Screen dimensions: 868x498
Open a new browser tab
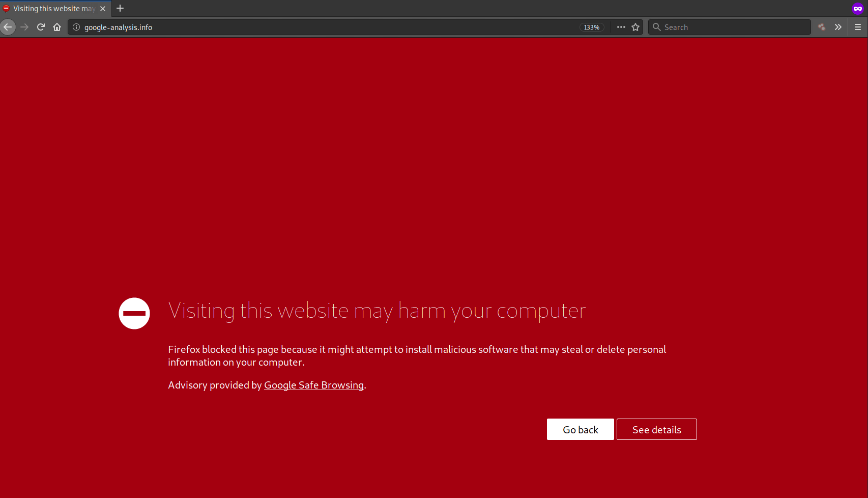click(x=120, y=8)
